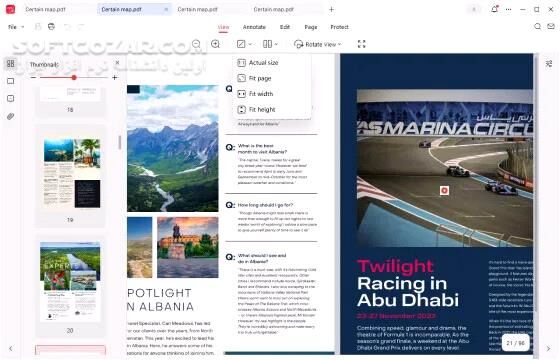Open the page fit dropdown

click(245, 44)
